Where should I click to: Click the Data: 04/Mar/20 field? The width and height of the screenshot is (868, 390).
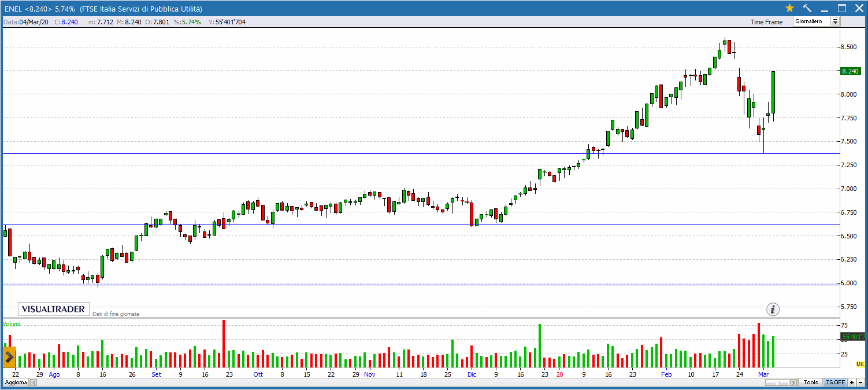click(27, 22)
